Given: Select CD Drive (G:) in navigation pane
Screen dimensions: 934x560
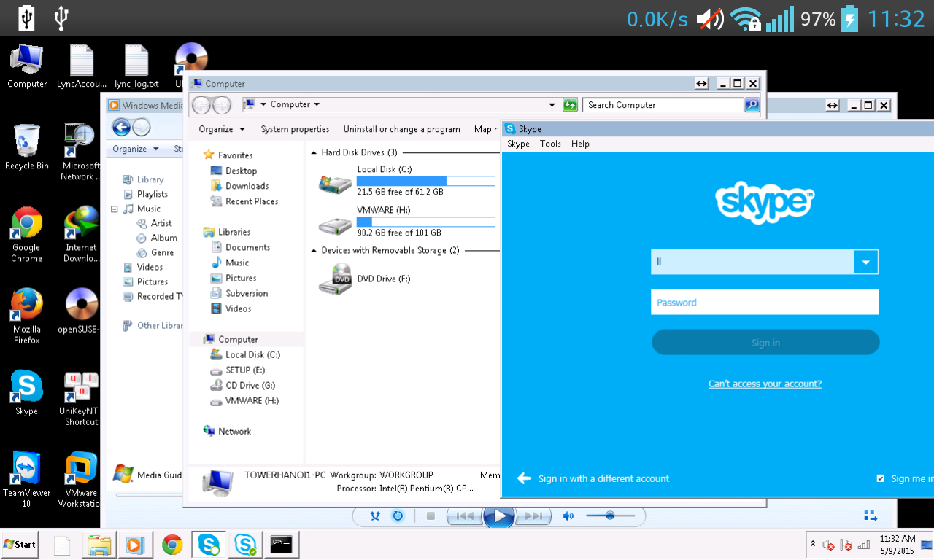Looking at the screenshot, I should pos(242,385).
